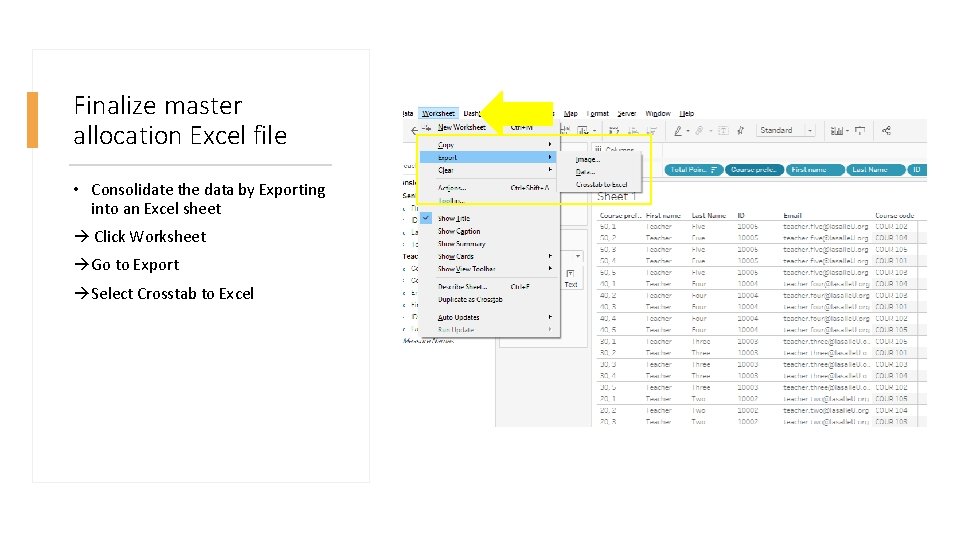Click the Email column header

pos(792,216)
